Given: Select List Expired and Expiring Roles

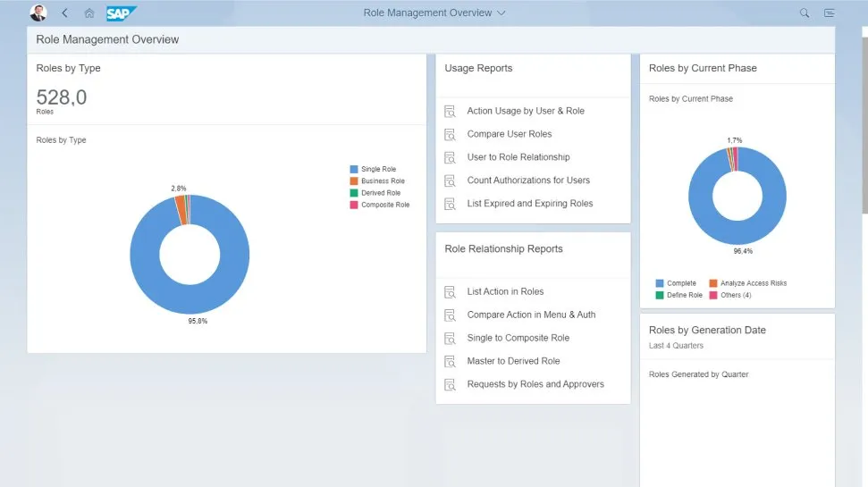Looking at the screenshot, I should [529, 204].
